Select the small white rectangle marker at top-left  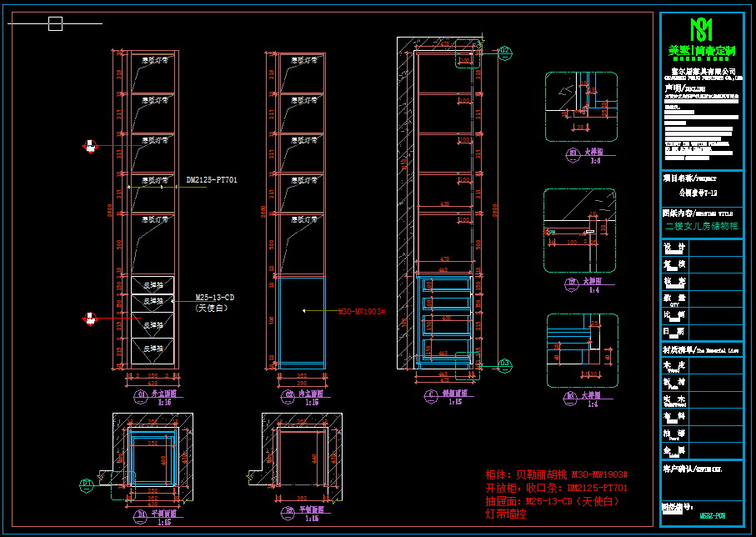click(55, 24)
